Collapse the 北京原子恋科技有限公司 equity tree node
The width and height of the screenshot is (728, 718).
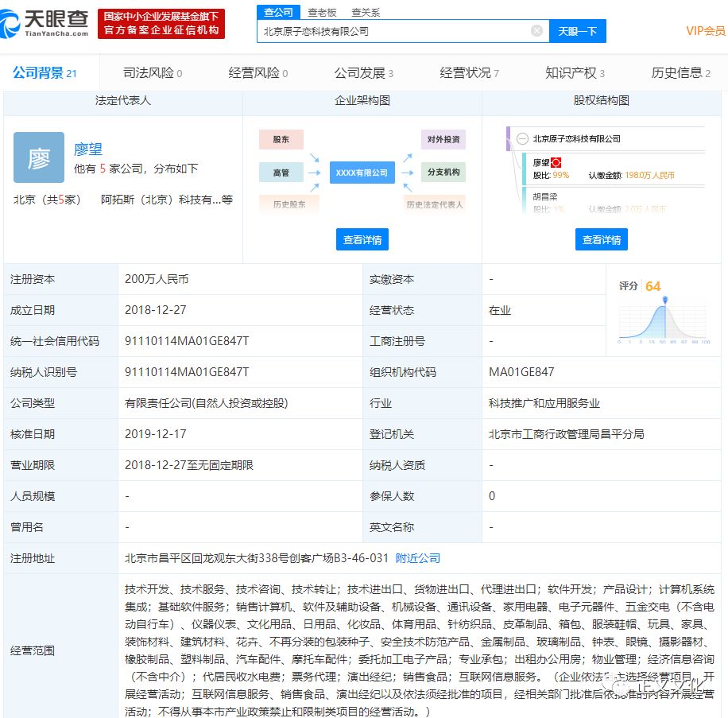[x=522, y=139]
